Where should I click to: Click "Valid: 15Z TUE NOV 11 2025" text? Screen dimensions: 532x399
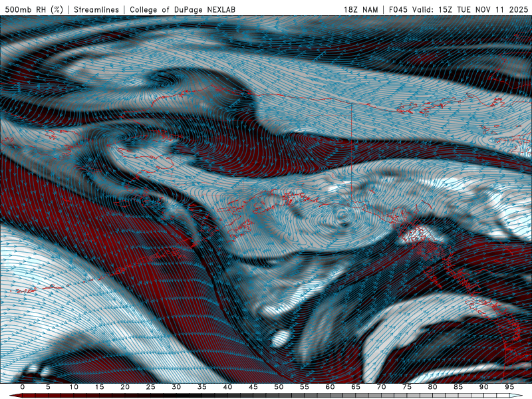470,9
